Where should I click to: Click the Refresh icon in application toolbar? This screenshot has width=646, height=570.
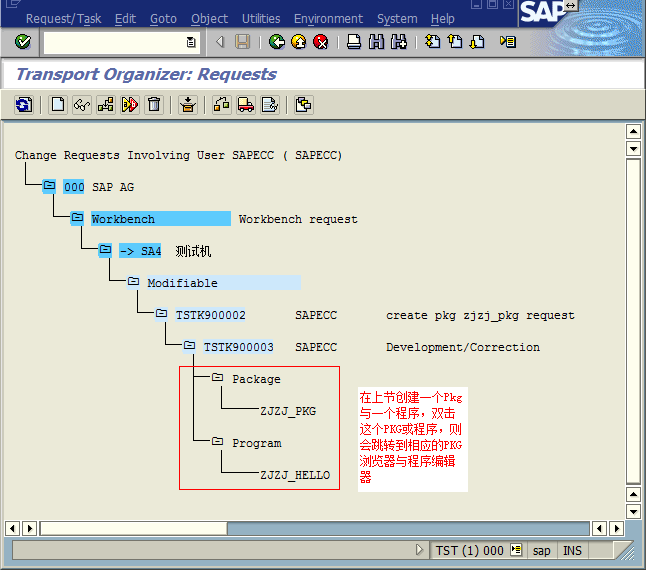[x=23, y=105]
